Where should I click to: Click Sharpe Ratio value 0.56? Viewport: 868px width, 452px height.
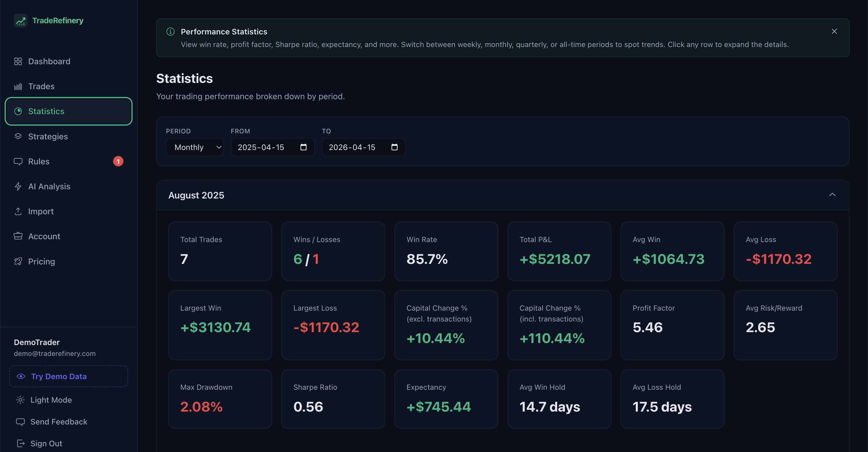click(x=308, y=407)
